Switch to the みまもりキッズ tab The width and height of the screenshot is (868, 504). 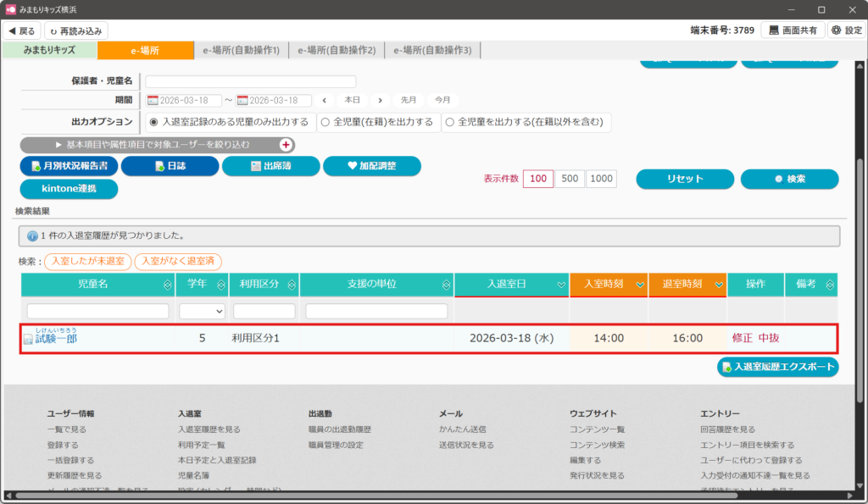(x=49, y=51)
